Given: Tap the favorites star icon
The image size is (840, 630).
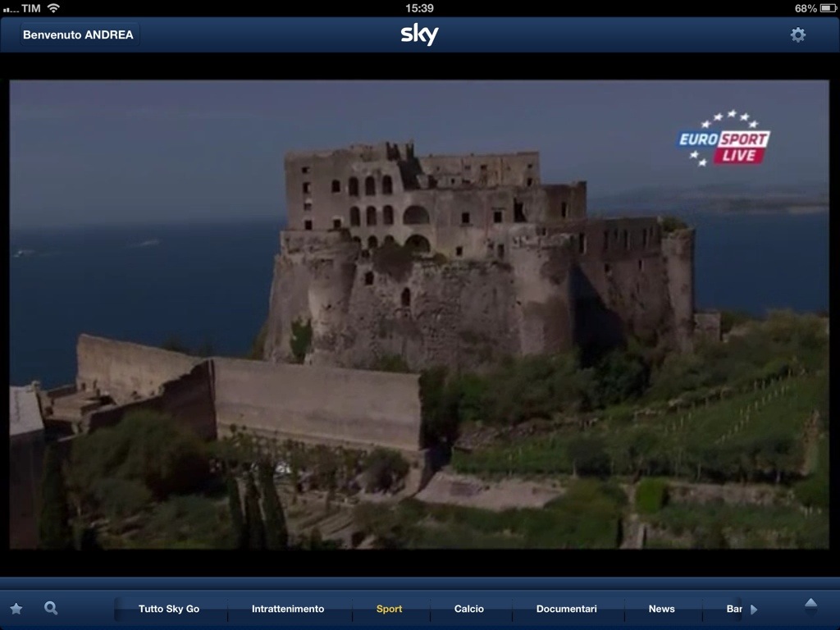Looking at the screenshot, I should [16, 609].
